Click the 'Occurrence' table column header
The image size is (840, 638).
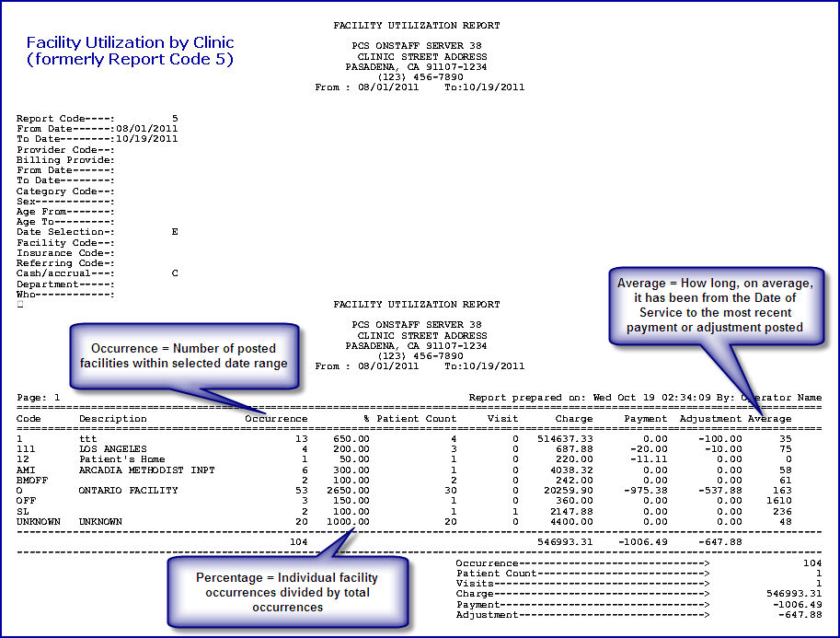click(x=276, y=419)
